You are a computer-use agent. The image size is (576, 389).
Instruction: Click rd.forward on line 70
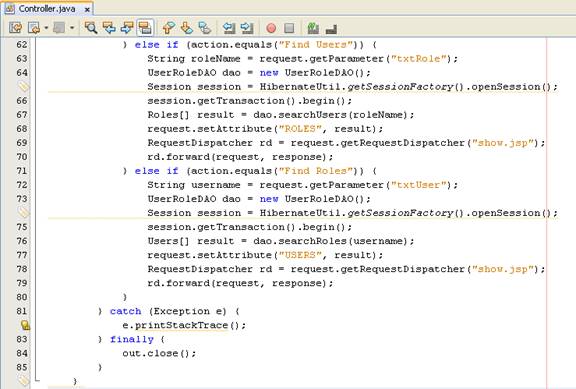click(x=180, y=157)
